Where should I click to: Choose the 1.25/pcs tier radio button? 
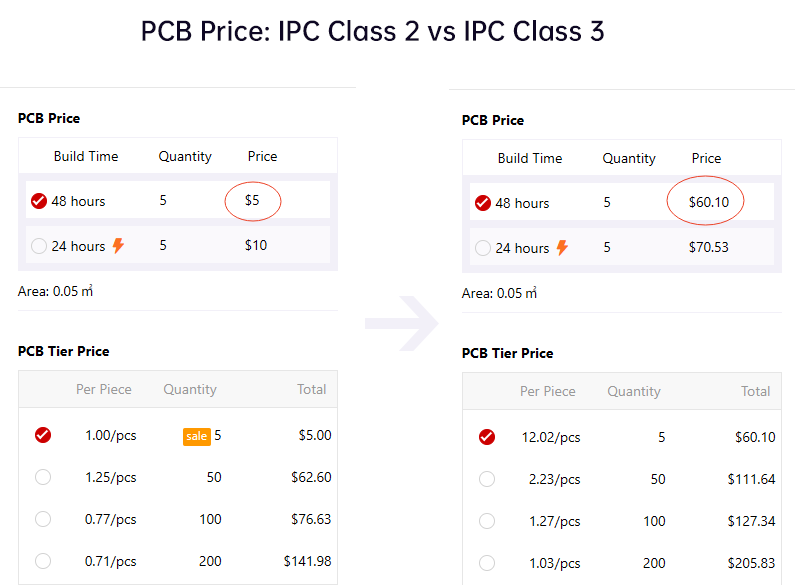click(x=43, y=477)
